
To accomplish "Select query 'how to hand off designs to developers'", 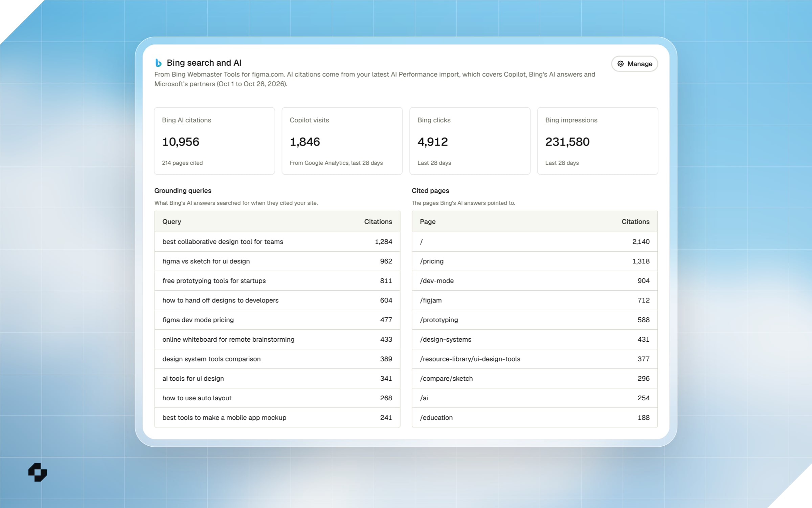I will pos(277,300).
